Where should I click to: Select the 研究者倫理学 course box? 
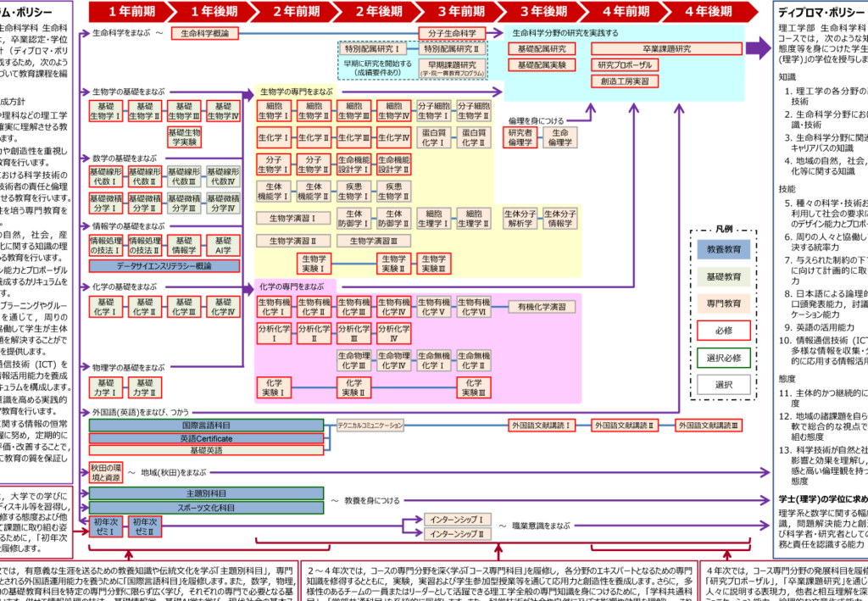(x=520, y=137)
